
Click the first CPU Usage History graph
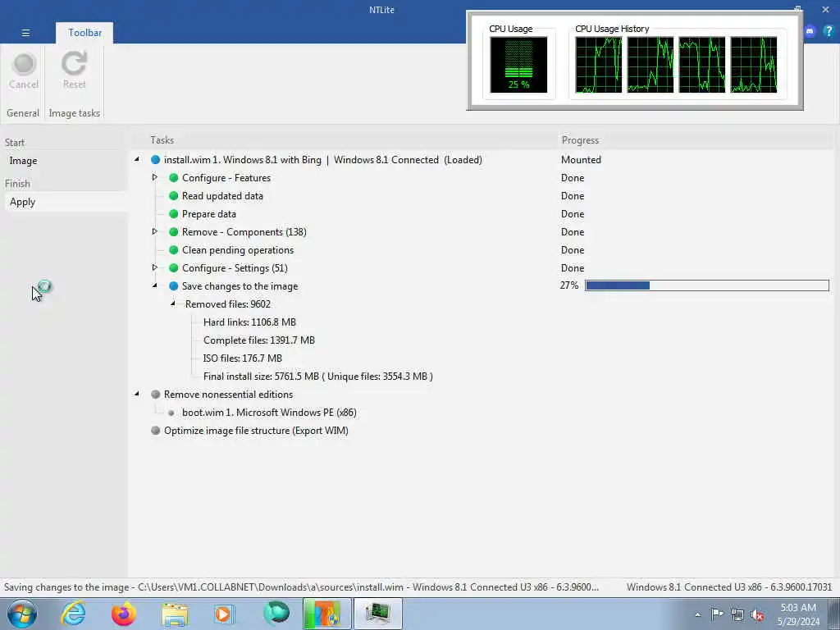pos(598,65)
